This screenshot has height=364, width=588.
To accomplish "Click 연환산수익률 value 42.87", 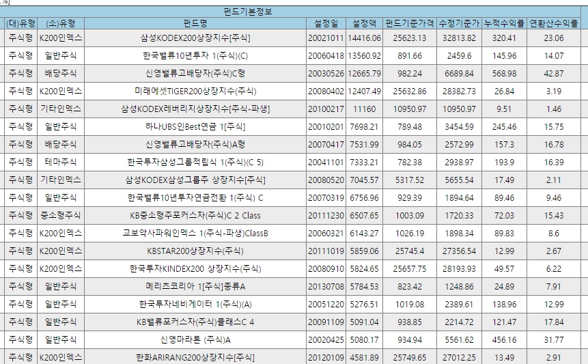I will tap(553, 74).
